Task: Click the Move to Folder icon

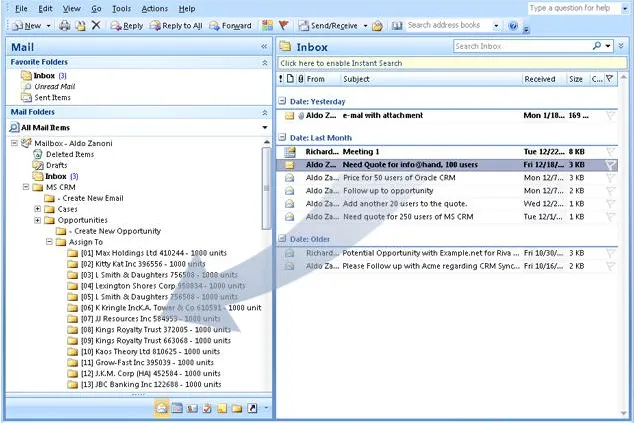Action: point(80,26)
